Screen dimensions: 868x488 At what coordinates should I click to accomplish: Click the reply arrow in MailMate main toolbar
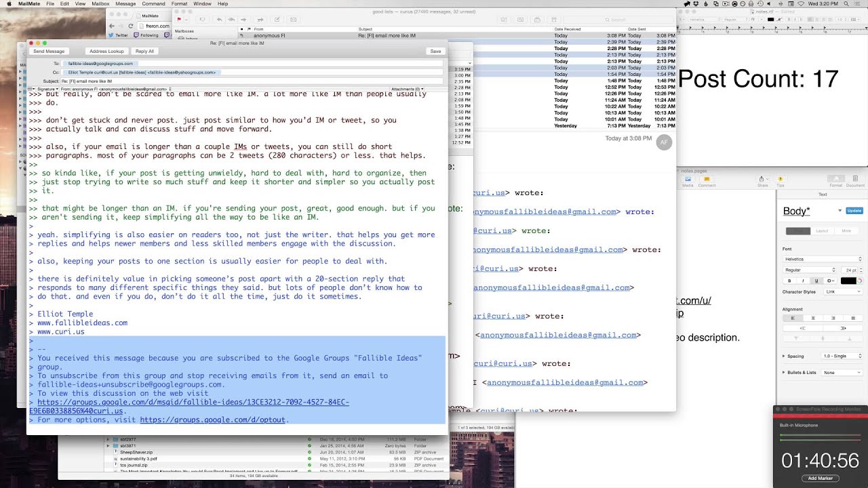[x=220, y=20]
